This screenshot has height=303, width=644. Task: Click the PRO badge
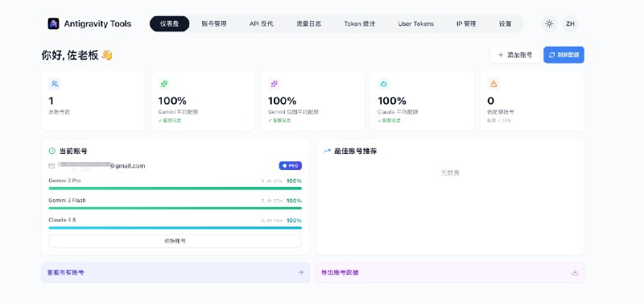pyautogui.click(x=291, y=166)
